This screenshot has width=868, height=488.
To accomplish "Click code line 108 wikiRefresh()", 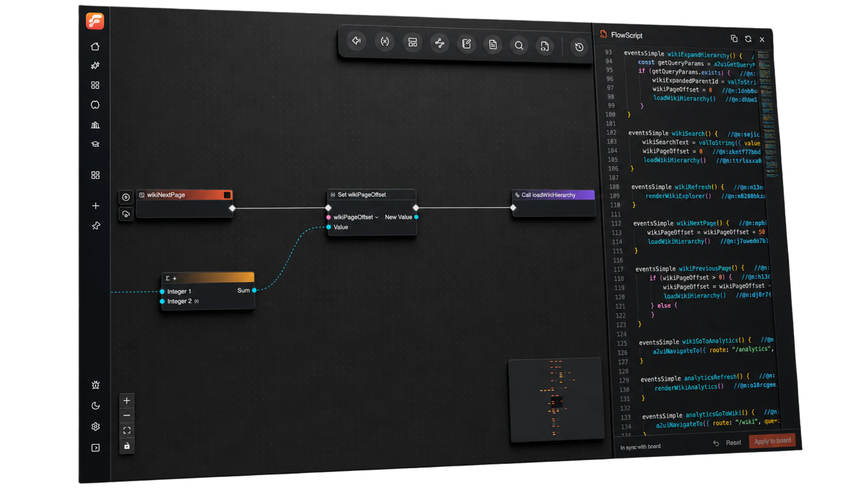I will tap(698, 187).
